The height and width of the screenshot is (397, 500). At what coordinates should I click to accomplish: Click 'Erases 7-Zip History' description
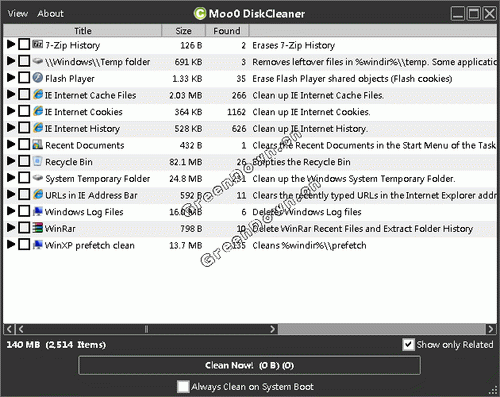293,45
